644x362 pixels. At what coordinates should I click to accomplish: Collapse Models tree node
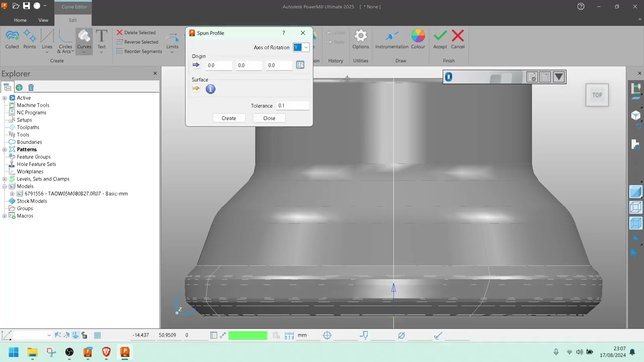point(5,187)
